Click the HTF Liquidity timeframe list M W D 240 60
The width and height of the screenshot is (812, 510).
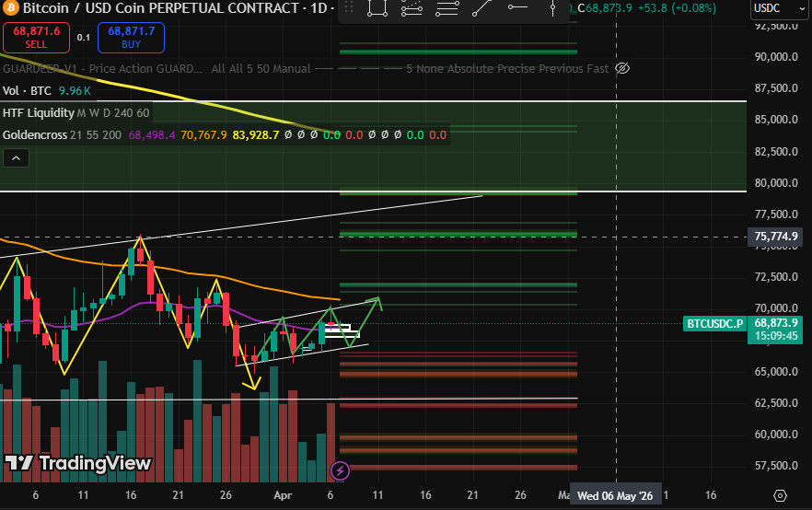tap(113, 113)
